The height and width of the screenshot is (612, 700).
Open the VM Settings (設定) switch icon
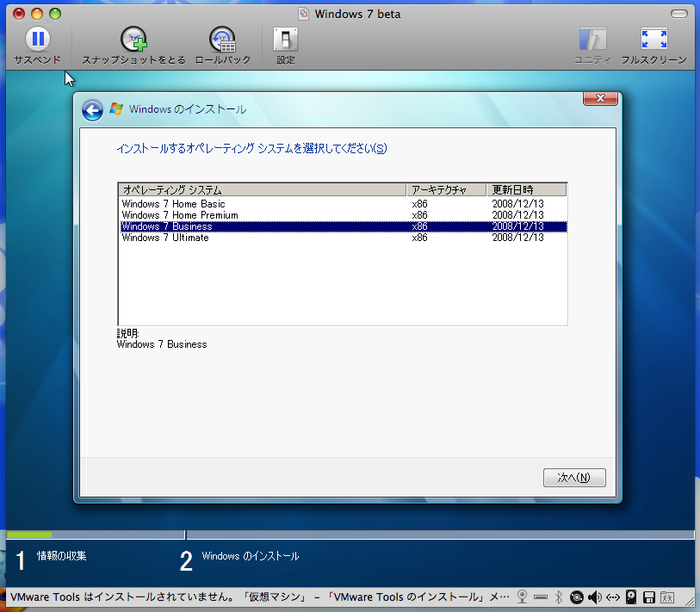285,40
